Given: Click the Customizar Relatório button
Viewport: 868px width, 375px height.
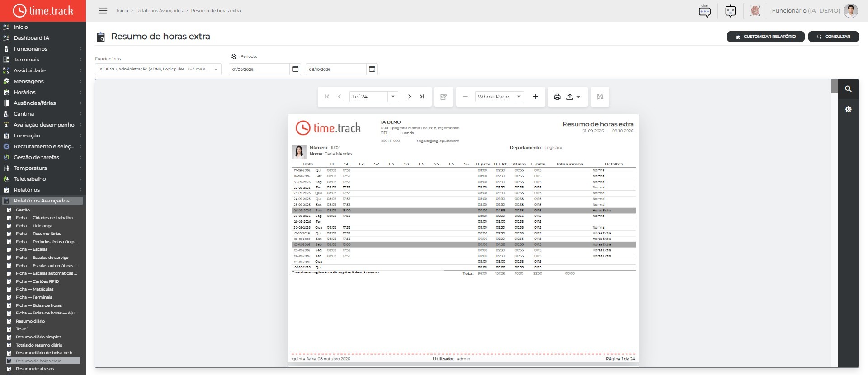Looking at the screenshot, I should 765,37.
